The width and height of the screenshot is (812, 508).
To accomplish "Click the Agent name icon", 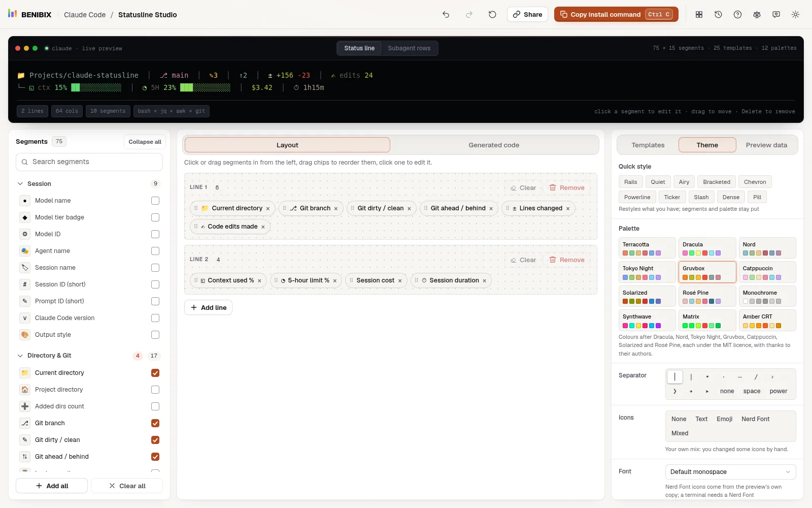I will [25, 251].
